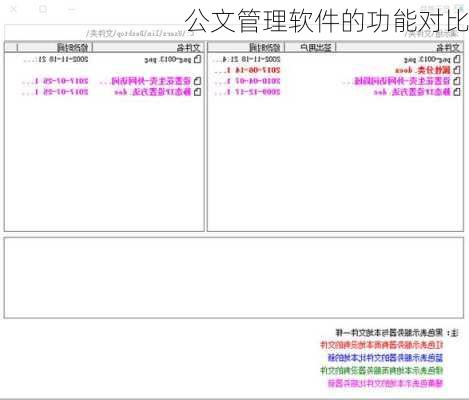Viewport: 469px width, 400px height.
Task: Click the empty message log box
Action: (x=234, y=278)
